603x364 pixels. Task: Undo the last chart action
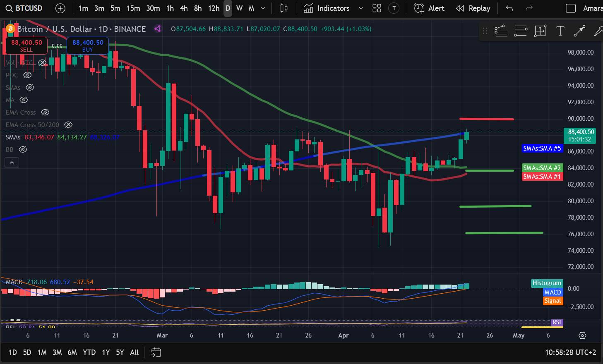pyautogui.click(x=509, y=8)
